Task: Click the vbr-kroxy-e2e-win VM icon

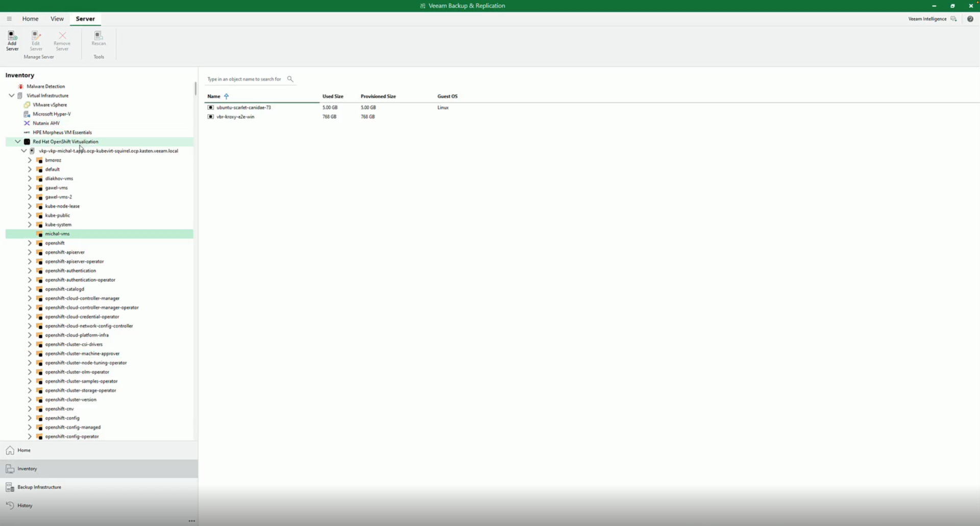Action: pos(210,117)
